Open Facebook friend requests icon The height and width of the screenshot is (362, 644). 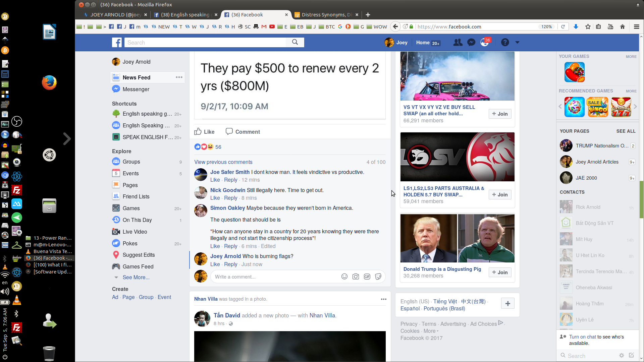click(x=458, y=42)
